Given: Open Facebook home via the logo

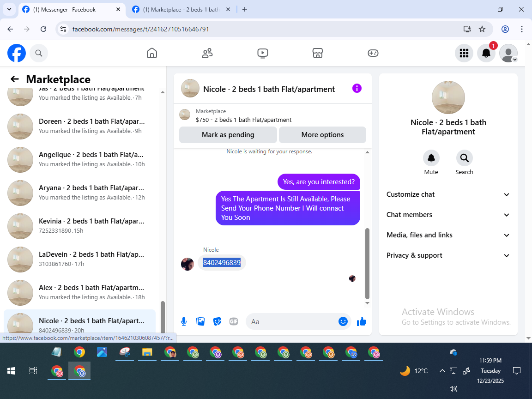Looking at the screenshot, I should [x=17, y=53].
